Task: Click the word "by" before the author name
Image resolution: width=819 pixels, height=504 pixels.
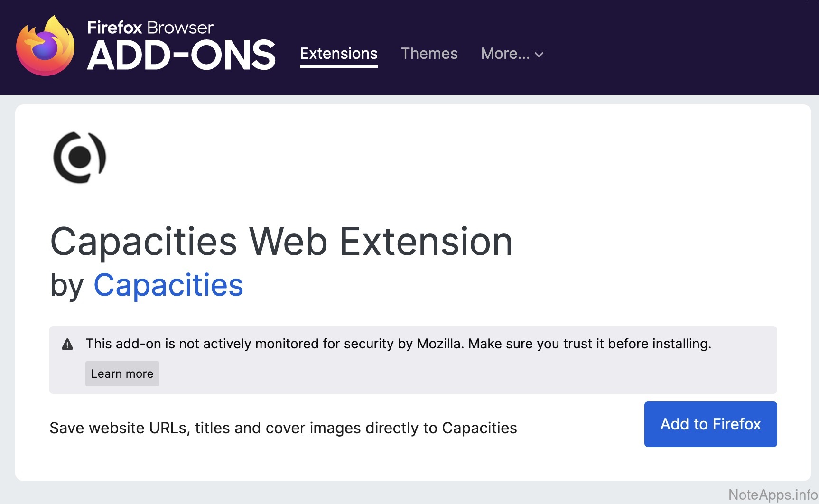Action: coord(67,285)
